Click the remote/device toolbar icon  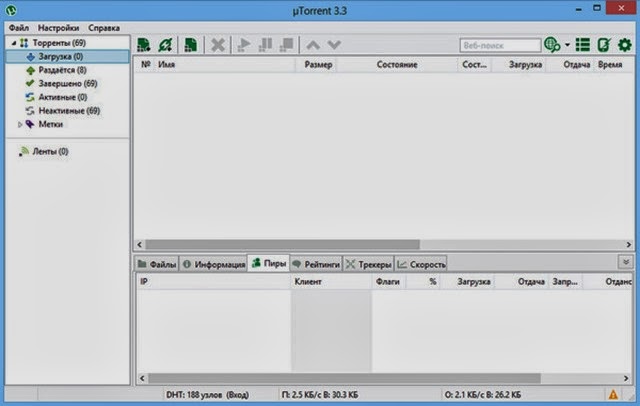coord(604,45)
